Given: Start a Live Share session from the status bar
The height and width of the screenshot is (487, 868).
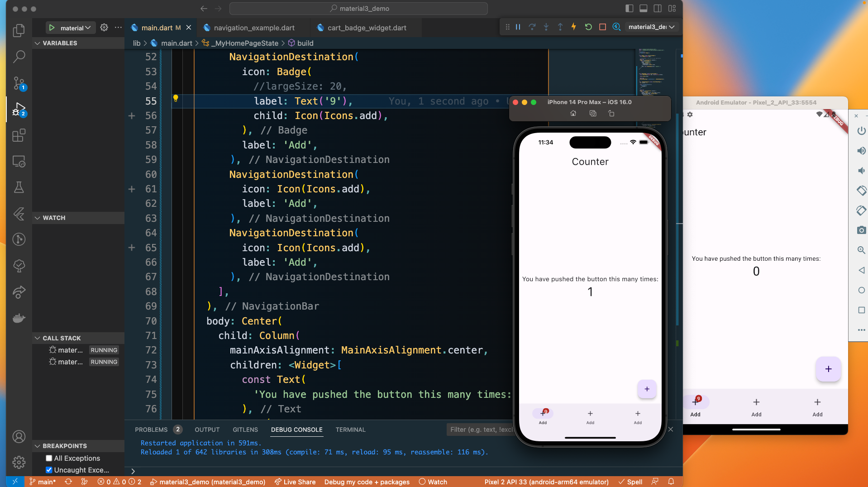Looking at the screenshot, I should click(295, 482).
